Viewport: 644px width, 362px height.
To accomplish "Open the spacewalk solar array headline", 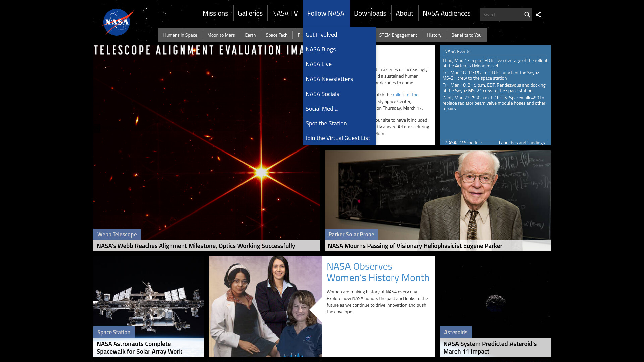I will [x=139, y=348].
